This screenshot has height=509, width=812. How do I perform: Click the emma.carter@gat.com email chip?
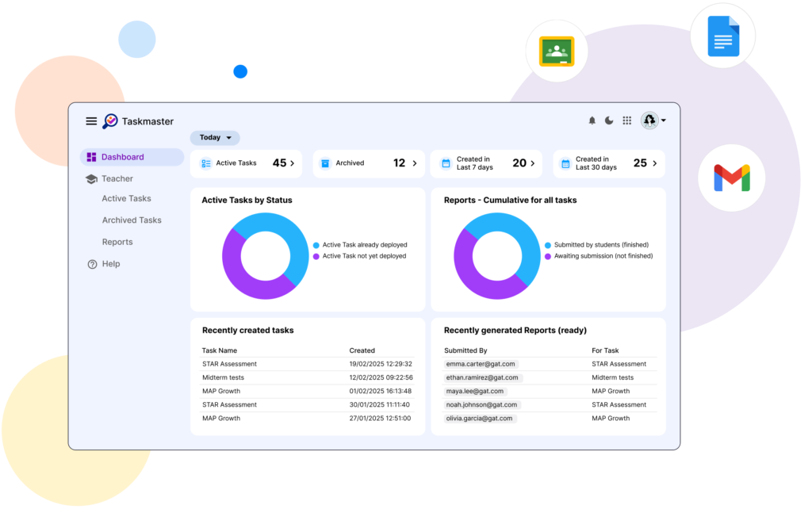point(481,364)
